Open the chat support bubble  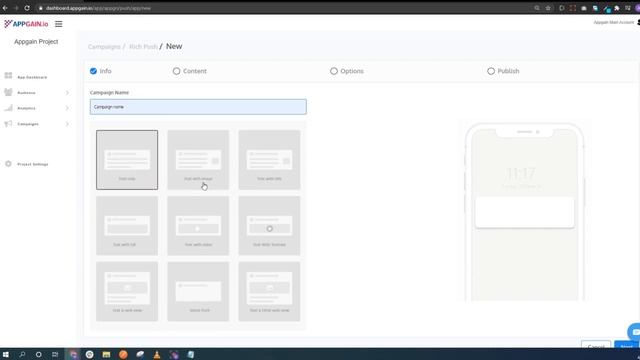(x=634, y=332)
